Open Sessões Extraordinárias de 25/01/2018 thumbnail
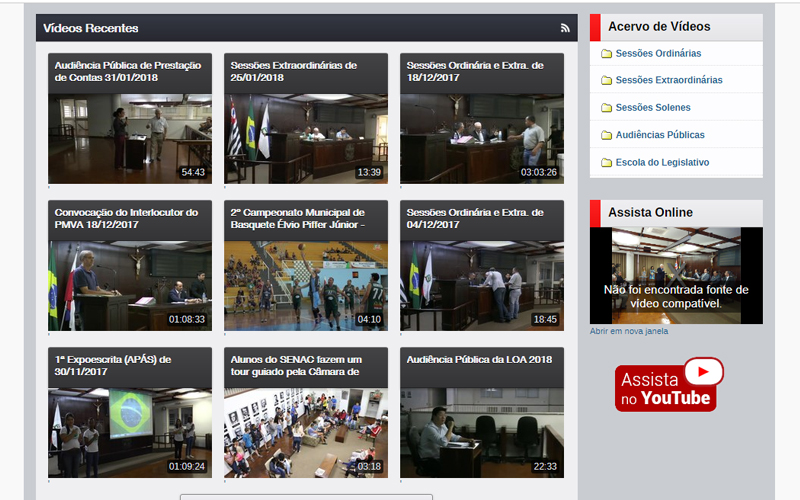Viewport: 800px width, 500px height. (306, 138)
